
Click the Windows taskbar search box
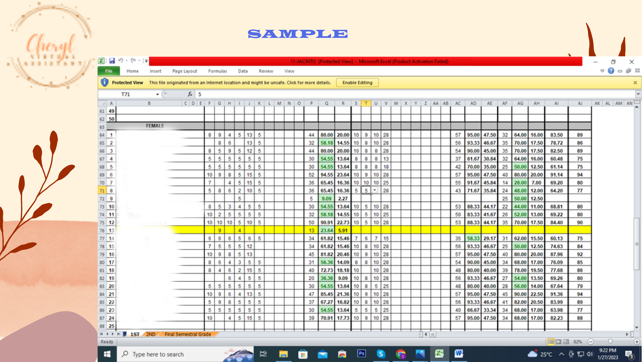158,354
